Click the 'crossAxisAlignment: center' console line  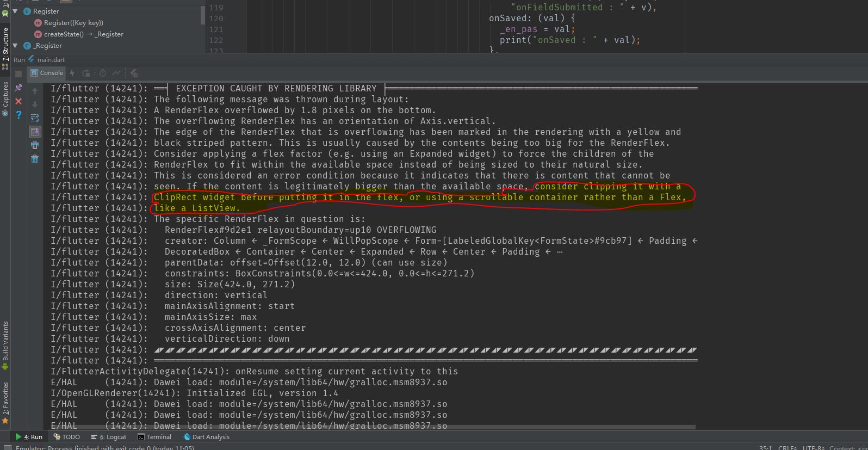pyautogui.click(x=235, y=328)
